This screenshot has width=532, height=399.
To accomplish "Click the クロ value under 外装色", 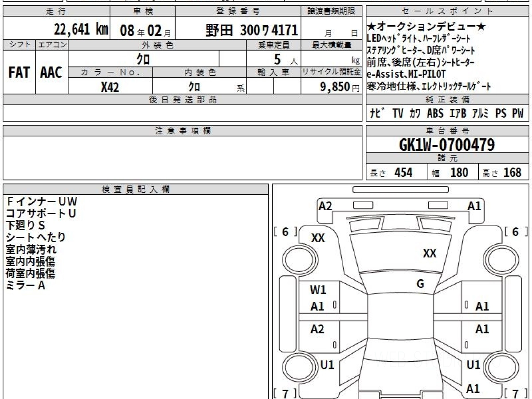I will (143, 59).
